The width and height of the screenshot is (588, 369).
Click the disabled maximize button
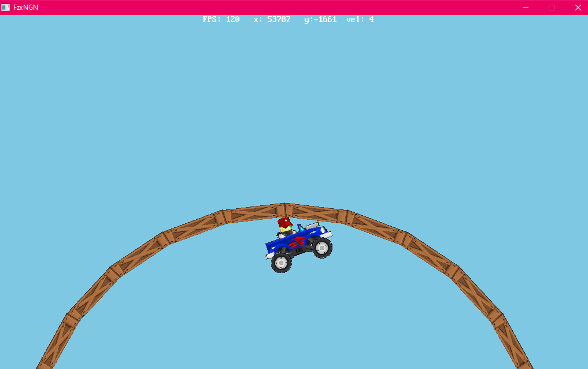point(552,8)
